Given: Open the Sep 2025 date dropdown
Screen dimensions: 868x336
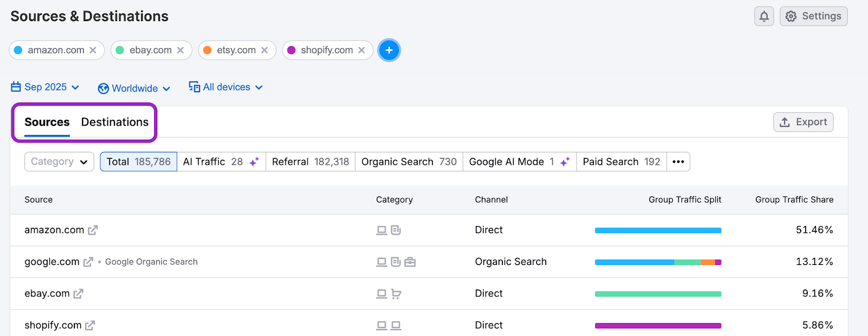Looking at the screenshot, I should (46, 87).
